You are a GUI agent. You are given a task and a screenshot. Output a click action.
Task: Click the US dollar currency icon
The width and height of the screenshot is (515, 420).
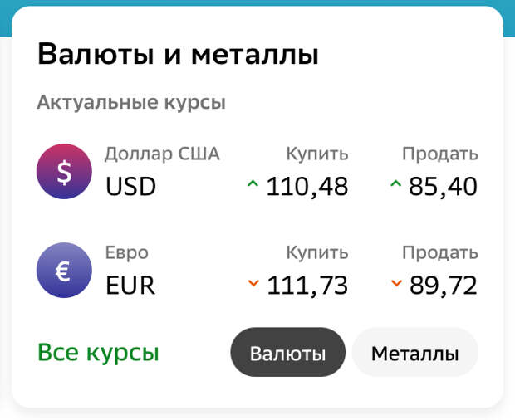64,171
